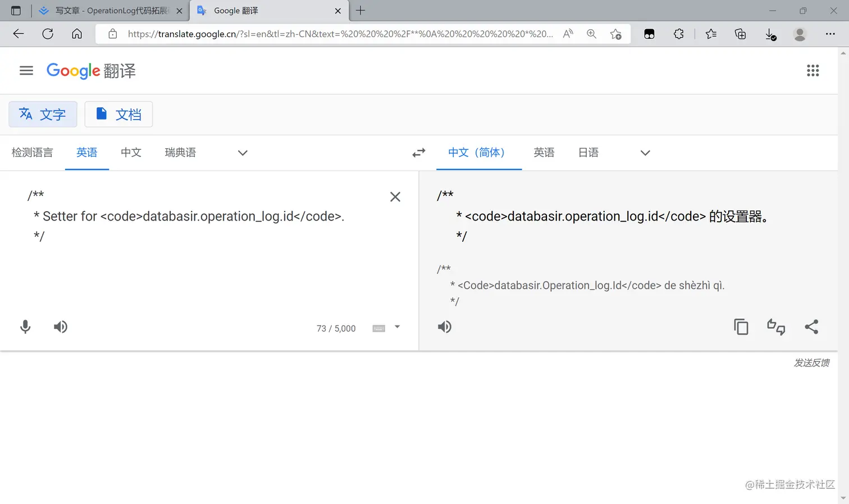Click the Google 翻译 logo
849x504 pixels.
tap(91, 71)
